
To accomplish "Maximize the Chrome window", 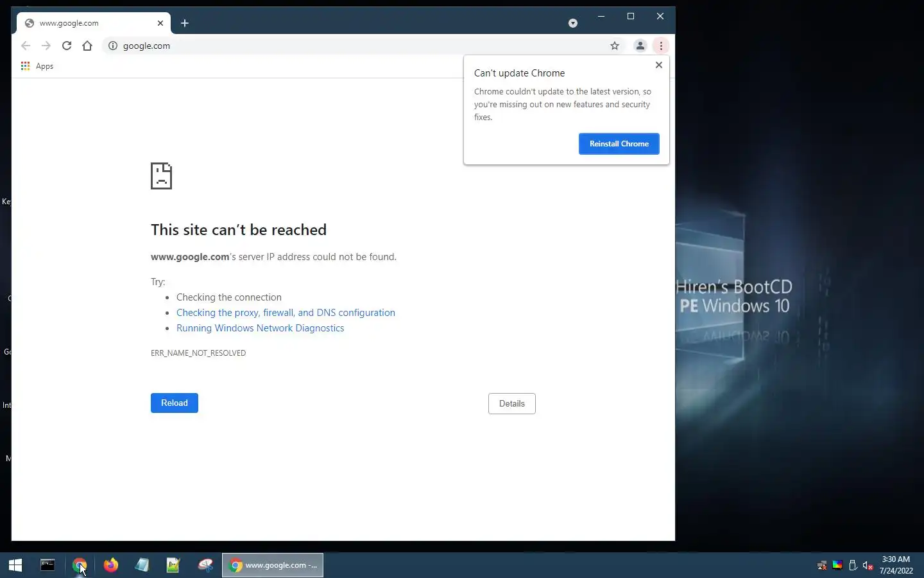I will (631, 16).
